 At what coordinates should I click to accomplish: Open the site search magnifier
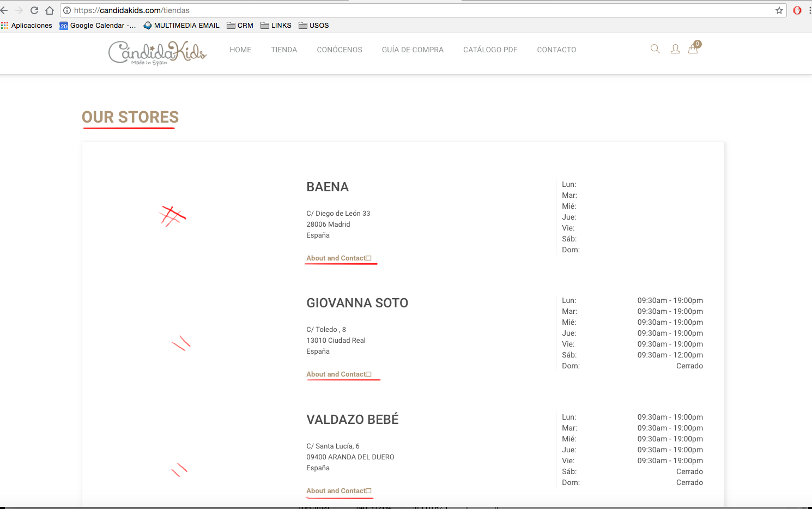tap(655, 49)
